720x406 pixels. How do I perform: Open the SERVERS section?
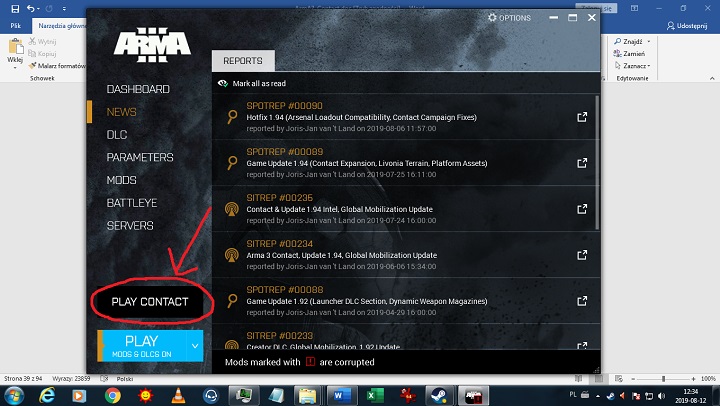click(130, 226)
